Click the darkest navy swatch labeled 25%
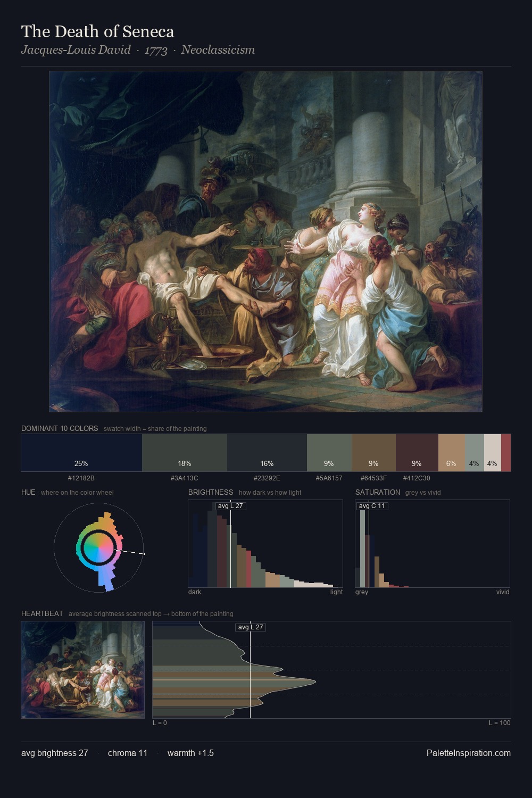The height and width of the screenshot is (798, 532). [x=81, y=453]
